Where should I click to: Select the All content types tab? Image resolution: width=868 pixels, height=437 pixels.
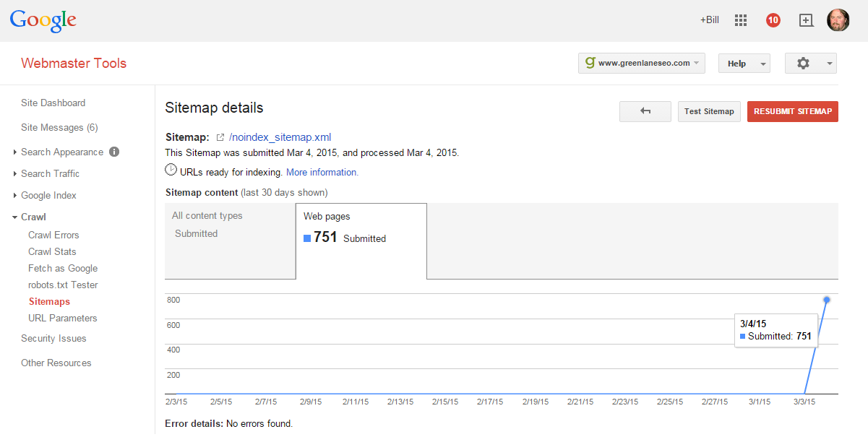tap(230, 241)
